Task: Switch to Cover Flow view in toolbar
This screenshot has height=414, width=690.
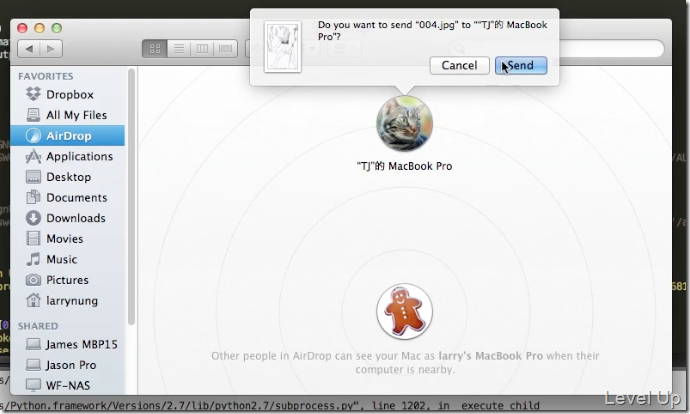Action: click(x=226, y=48)
